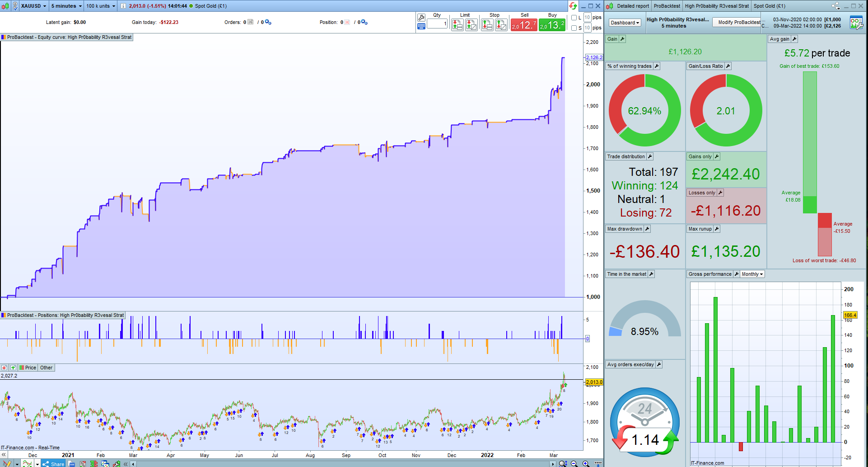Viewport: 868px width, 467px height.
Task: Click the ProBacktest Equity curve panel label
Action: [67, 37]
